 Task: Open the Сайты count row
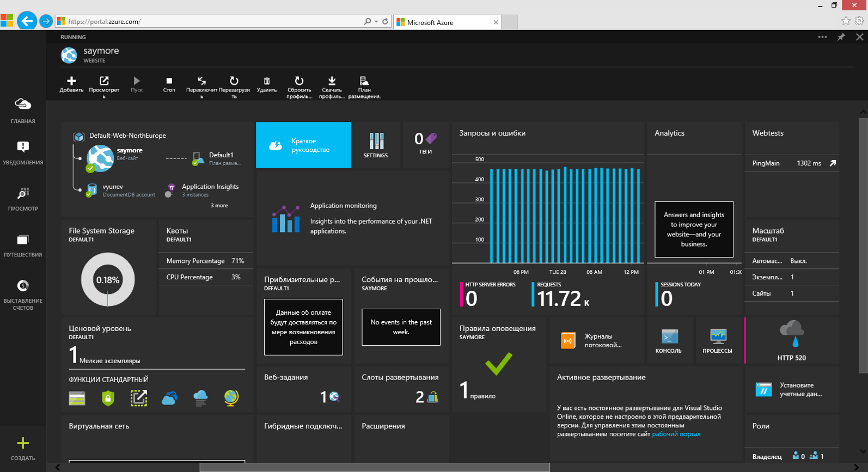792,293
